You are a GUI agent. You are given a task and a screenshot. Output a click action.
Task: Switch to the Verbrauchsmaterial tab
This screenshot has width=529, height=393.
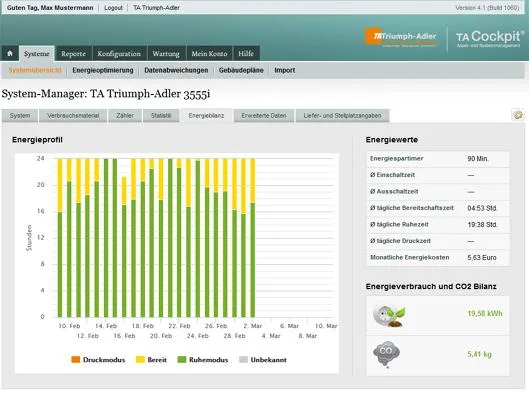pyautogui.click(x=73, y=116)
